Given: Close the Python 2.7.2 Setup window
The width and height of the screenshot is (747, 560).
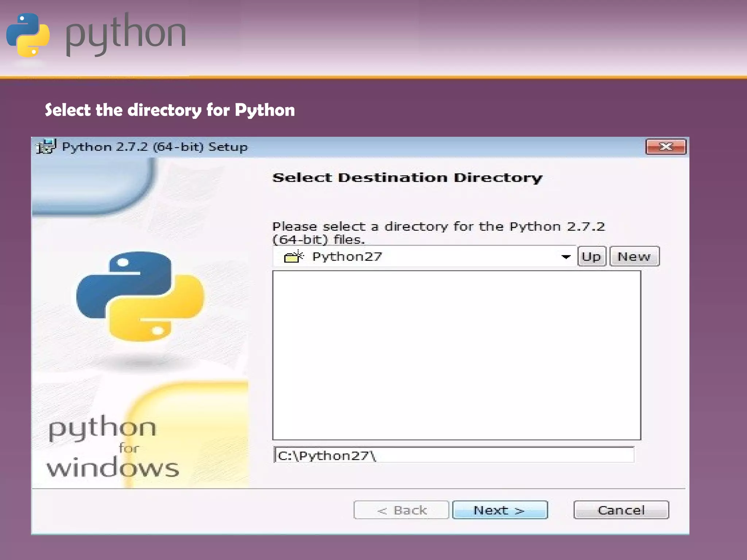Looking at the screenshot, I should 666,147.
